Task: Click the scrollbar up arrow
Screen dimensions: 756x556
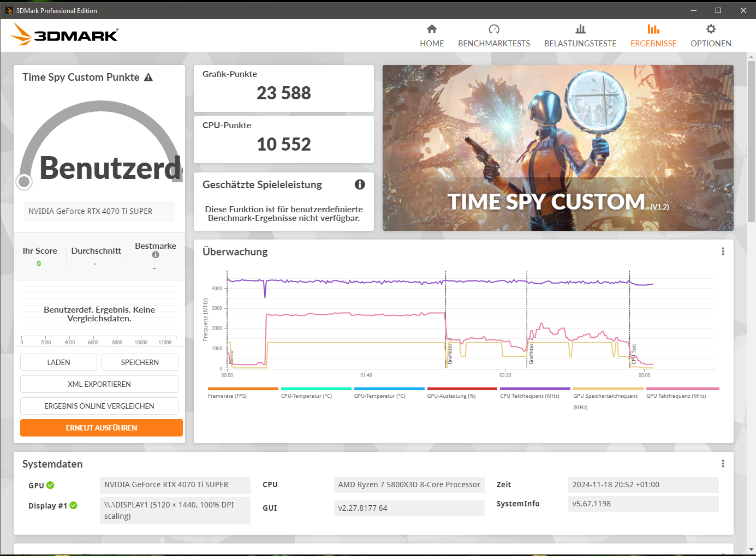Action: tap(751, 56)
